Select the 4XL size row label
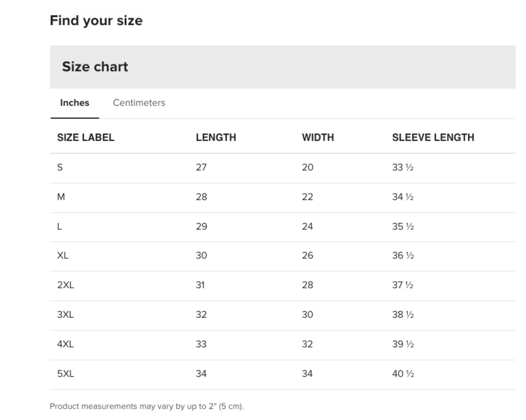The height and width of the screenshot is (420, 526). [x=65, y=344]
